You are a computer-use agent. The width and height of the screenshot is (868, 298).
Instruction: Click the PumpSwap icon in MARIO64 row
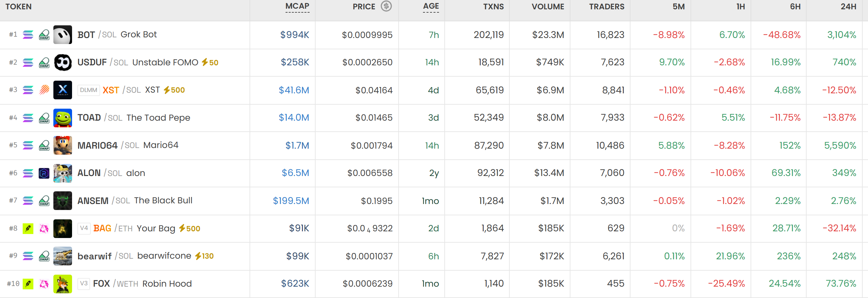coord(44,145)
